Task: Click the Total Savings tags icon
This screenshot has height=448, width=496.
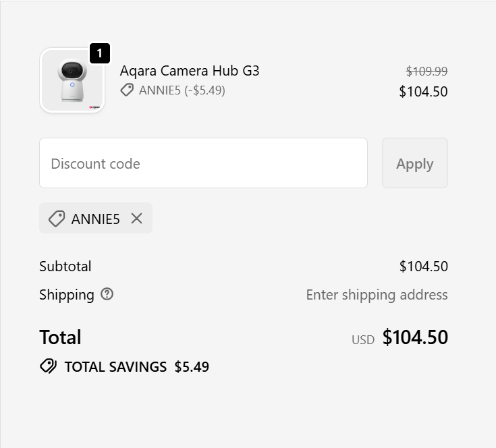Action: point(48,366)
